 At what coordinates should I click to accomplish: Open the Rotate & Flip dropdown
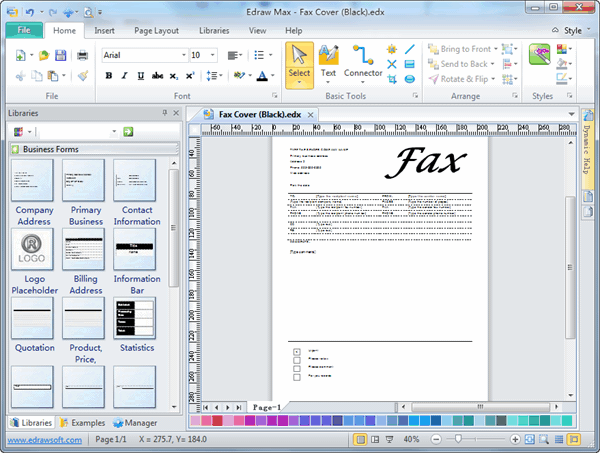(x=493, y=79)
